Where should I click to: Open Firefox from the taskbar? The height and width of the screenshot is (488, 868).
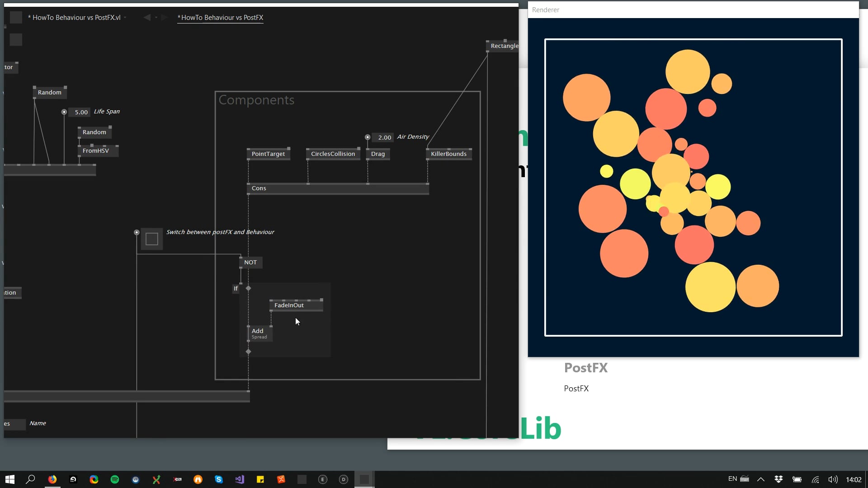pyautogui.click(x=52, y=479)
